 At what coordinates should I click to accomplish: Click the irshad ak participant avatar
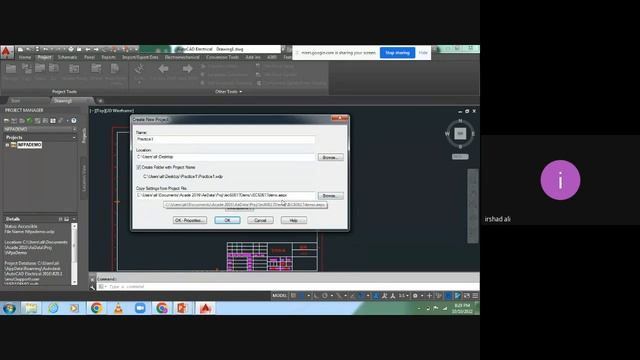click(560, 180)
